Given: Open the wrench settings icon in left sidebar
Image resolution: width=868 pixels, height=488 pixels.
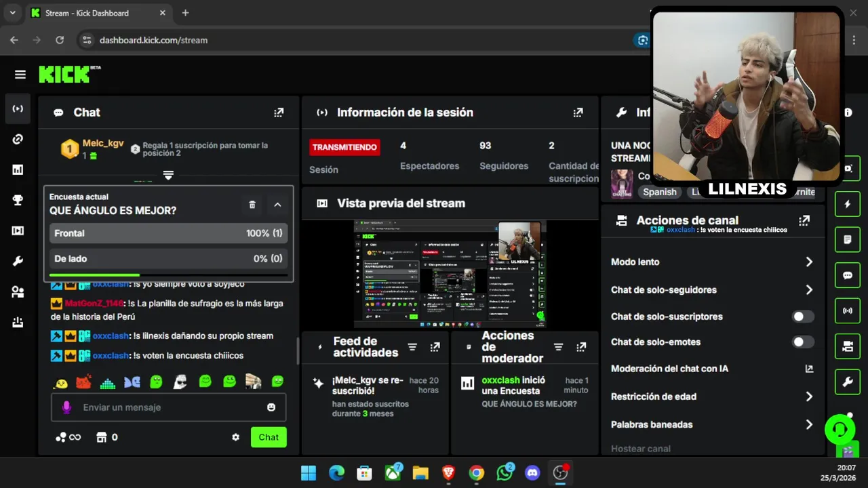Looking at the screenshot, I should [18, 262].
